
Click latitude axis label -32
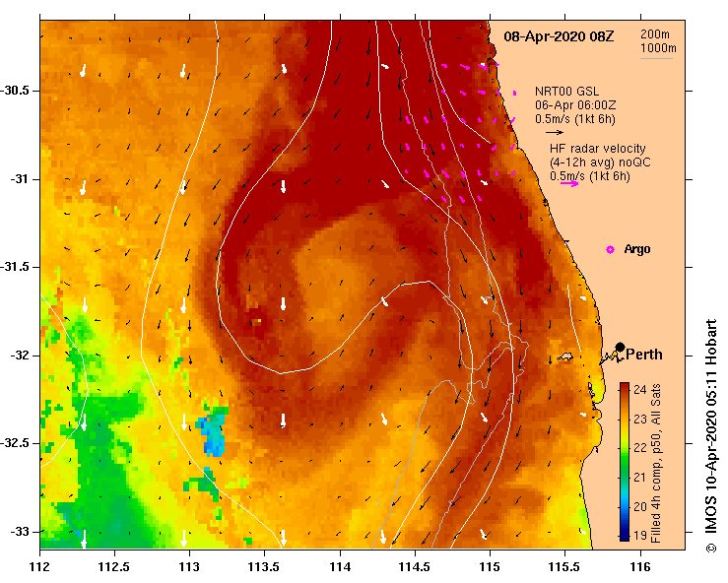pos(20,356)
